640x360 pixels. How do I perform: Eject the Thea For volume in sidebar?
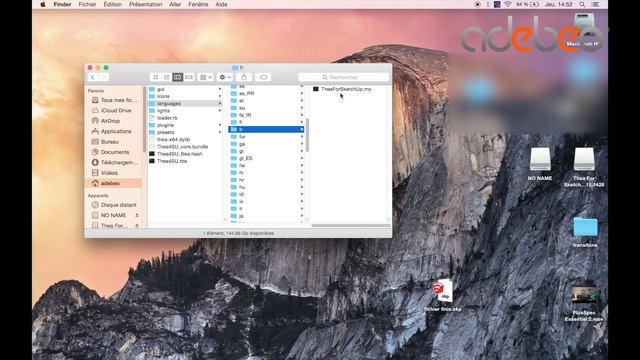point(137,225)
